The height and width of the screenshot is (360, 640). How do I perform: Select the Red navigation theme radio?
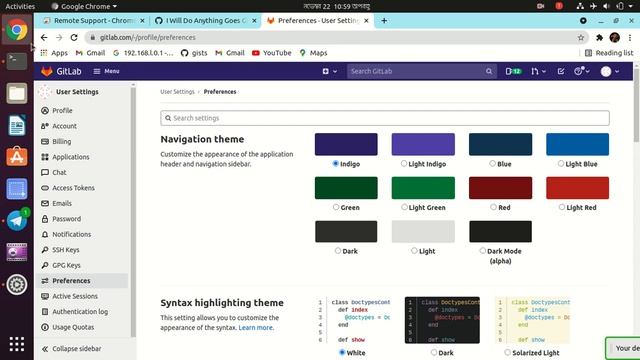click(x=493, y=207)
